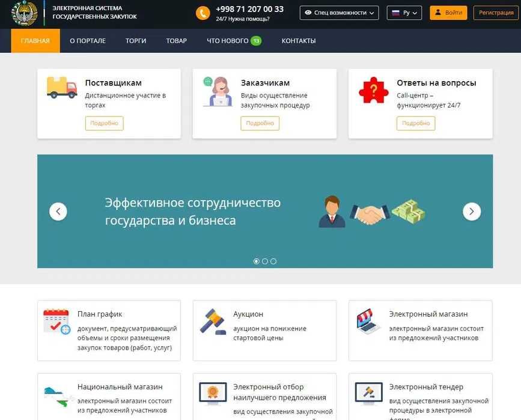521x420 pixels.
Task: Select the third slide indicator dot
Action: [x=273, y=261]
